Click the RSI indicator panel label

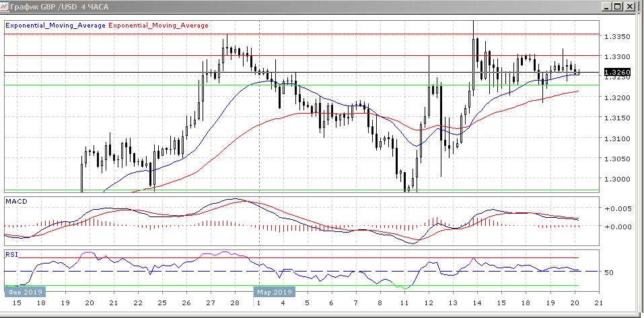pyautogui.click(x=11, y=254)
